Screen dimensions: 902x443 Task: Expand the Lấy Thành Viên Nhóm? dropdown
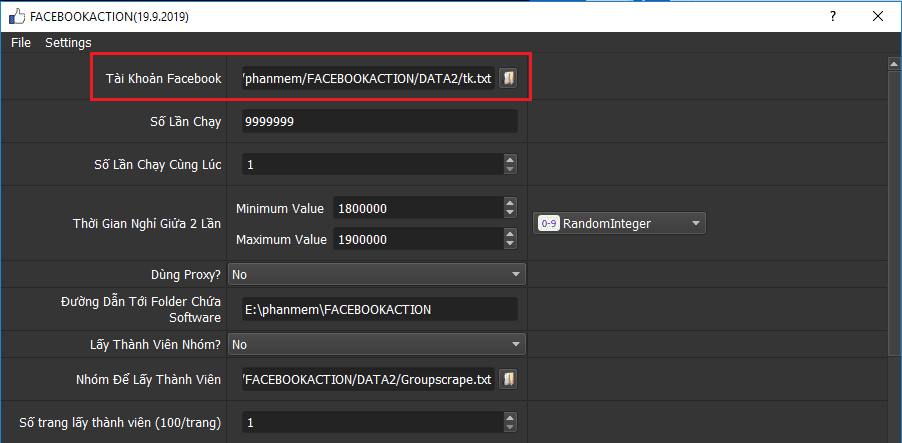point(377,344)
